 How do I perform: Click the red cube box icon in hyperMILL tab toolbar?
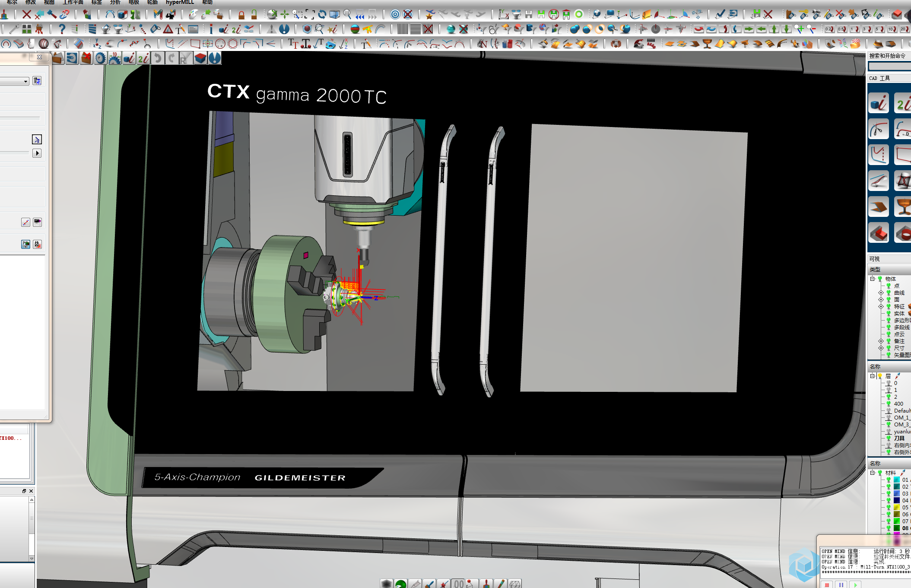coord(200,58)
